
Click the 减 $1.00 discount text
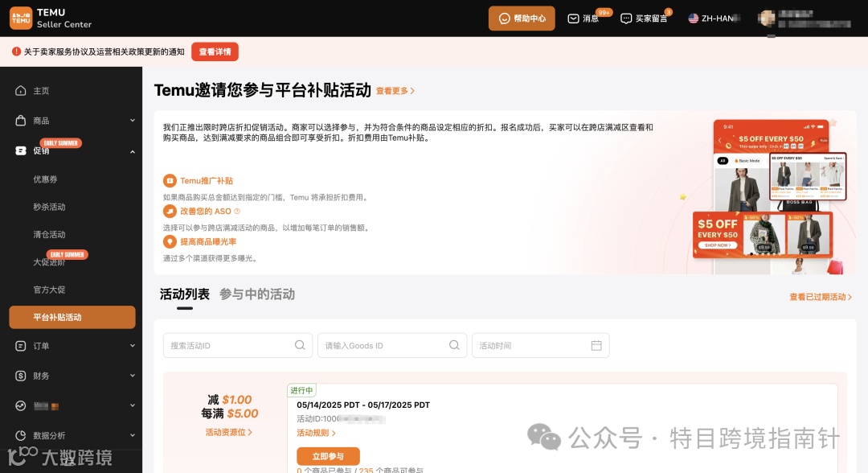coord(230,399)
